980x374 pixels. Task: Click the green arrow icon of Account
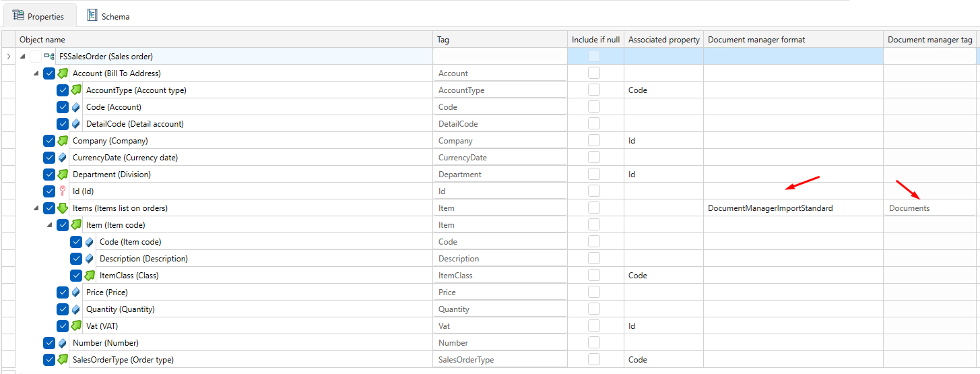63,73
